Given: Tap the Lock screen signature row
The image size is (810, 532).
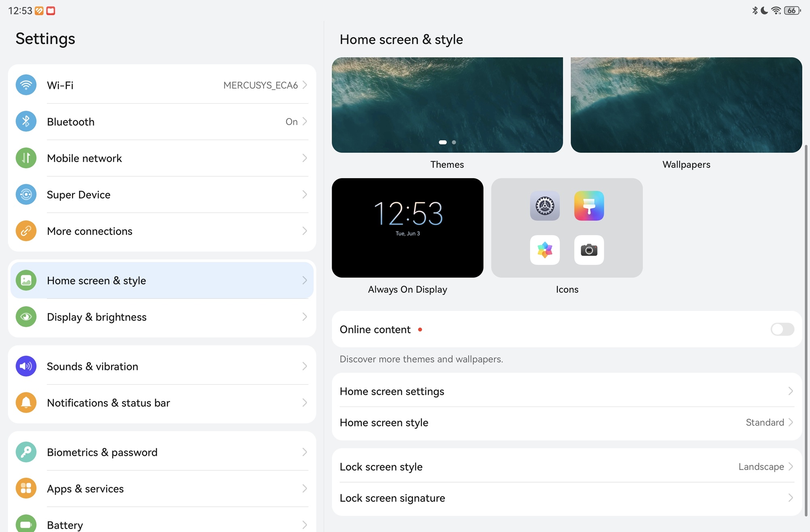Looking at the screenshot, I should [x=567, y=498].
